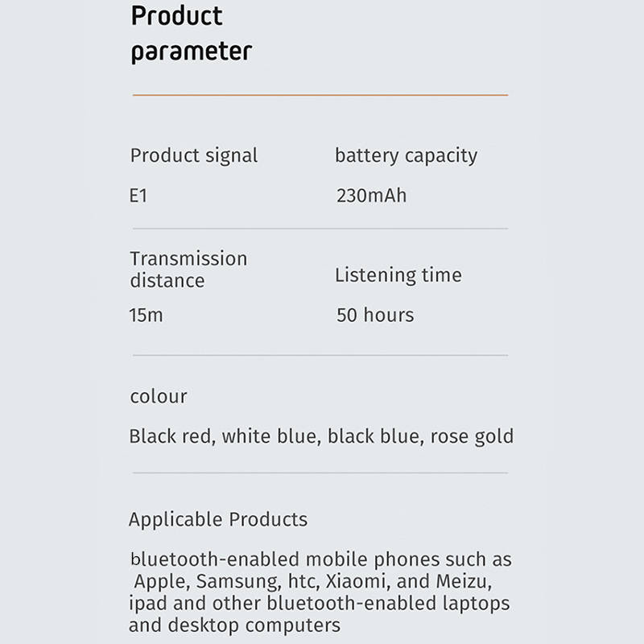Select the Transmission distance label
Screen dimensions: 644x644
pos(188,270)
